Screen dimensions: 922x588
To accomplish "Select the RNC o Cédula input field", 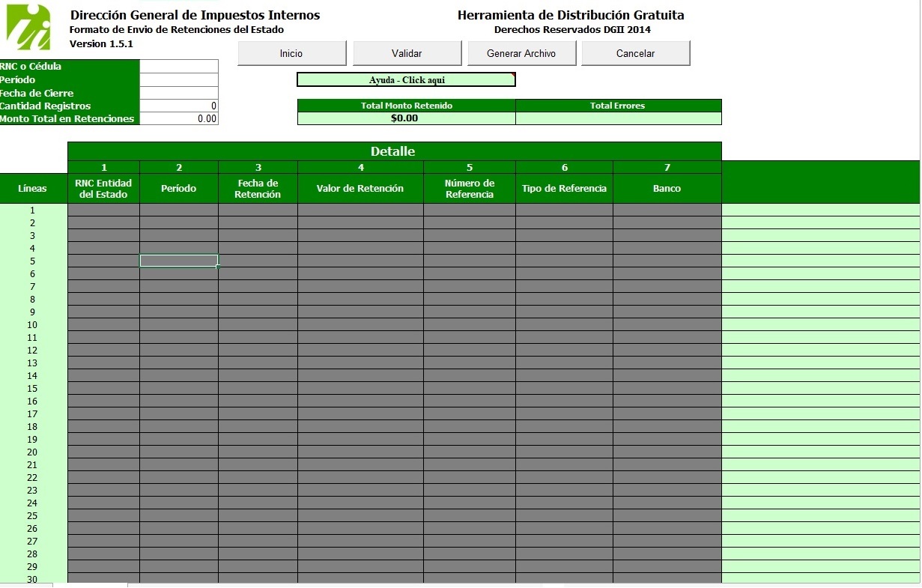I will coord(178,66).
